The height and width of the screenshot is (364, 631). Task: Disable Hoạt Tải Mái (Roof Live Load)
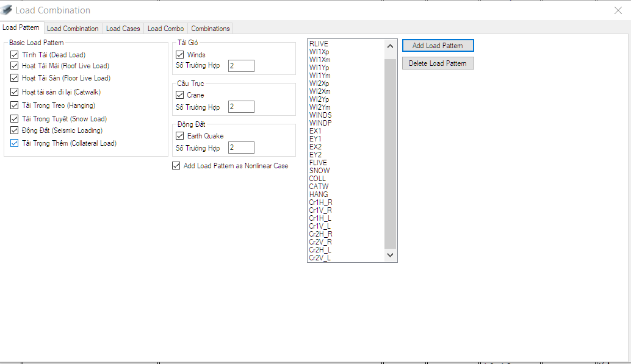pyautogui.click(x=14, y=65)
